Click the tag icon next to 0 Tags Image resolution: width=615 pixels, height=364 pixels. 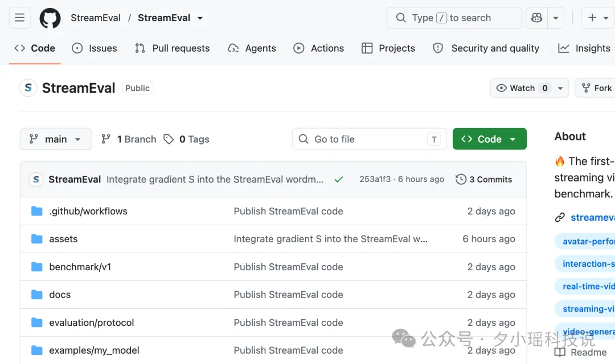click(169, 139)
